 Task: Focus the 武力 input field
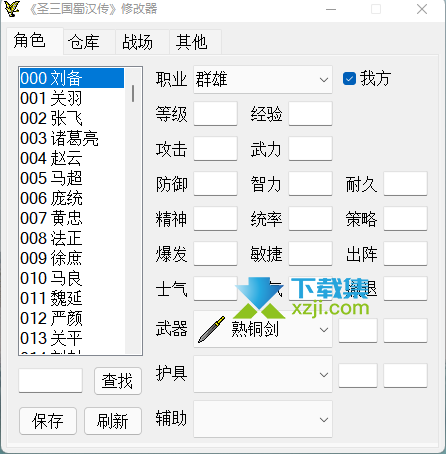click(310, 149)
